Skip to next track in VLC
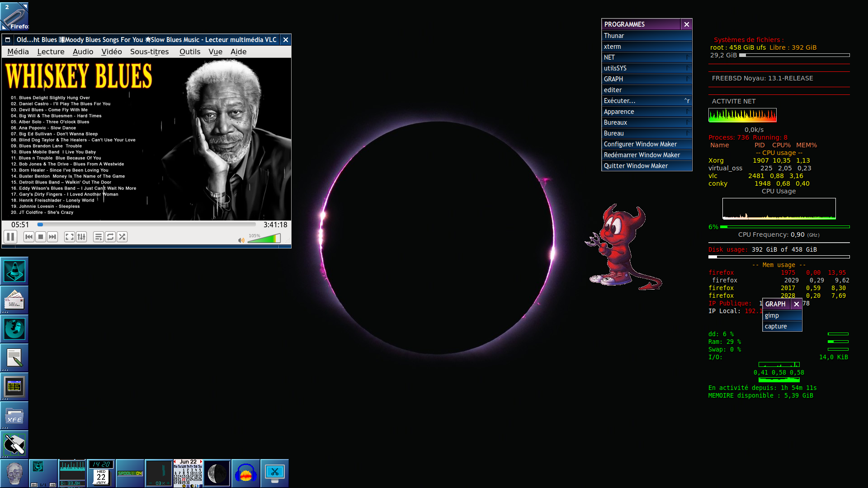This screenshot has height=488, width=868. click(52, 237)
